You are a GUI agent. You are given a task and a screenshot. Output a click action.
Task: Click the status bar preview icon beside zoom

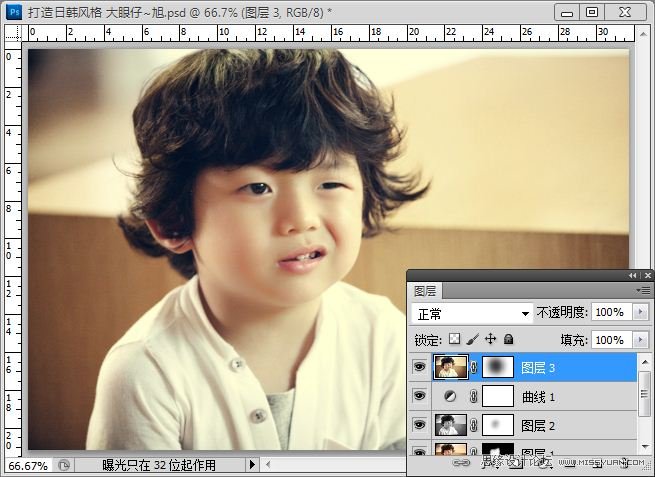pos(64,465)
